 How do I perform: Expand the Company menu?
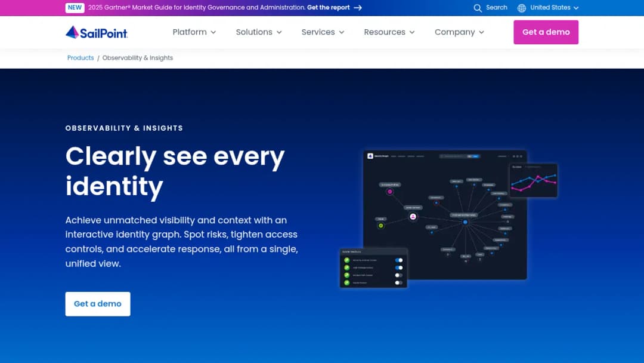click(460, 32)
